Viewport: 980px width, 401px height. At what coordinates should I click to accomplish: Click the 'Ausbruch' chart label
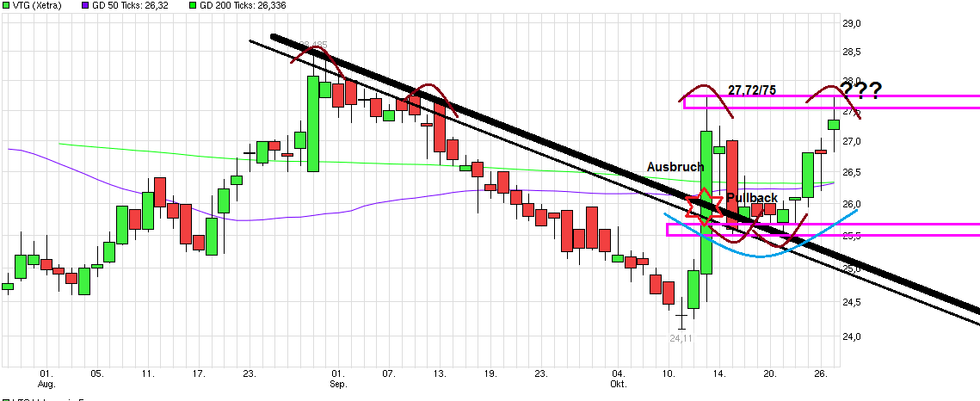(675, 167)
